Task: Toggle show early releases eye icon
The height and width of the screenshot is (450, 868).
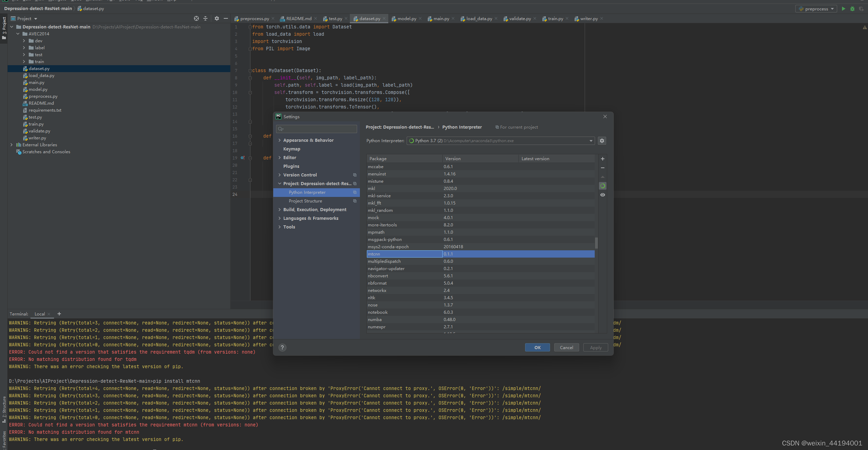Action: tap(603, 195)
